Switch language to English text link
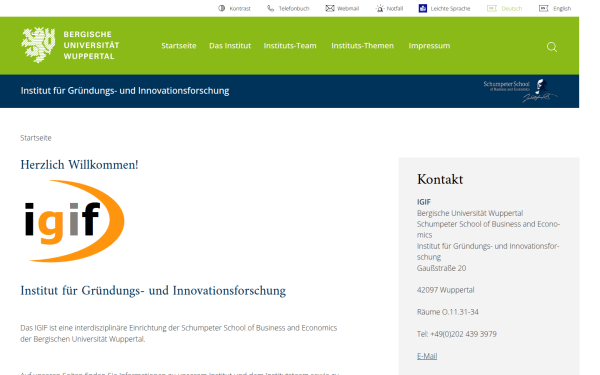The height and width of the screenshot is (375, 600). pos(562,8)
